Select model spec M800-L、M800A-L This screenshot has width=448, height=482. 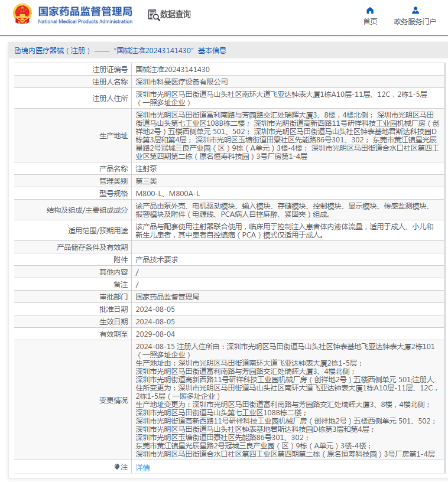pos(168,194)
